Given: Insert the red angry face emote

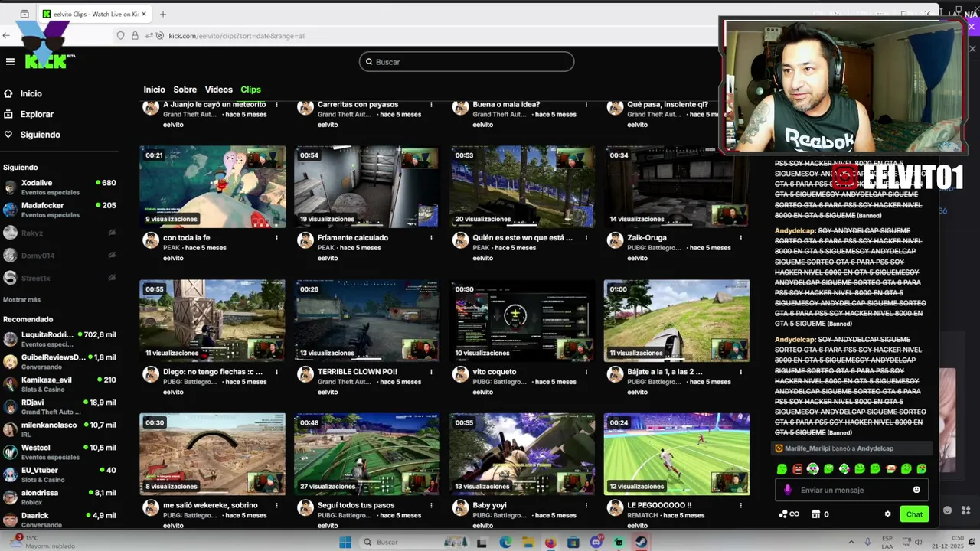Looking at the screenshot, I should (797, 468).
